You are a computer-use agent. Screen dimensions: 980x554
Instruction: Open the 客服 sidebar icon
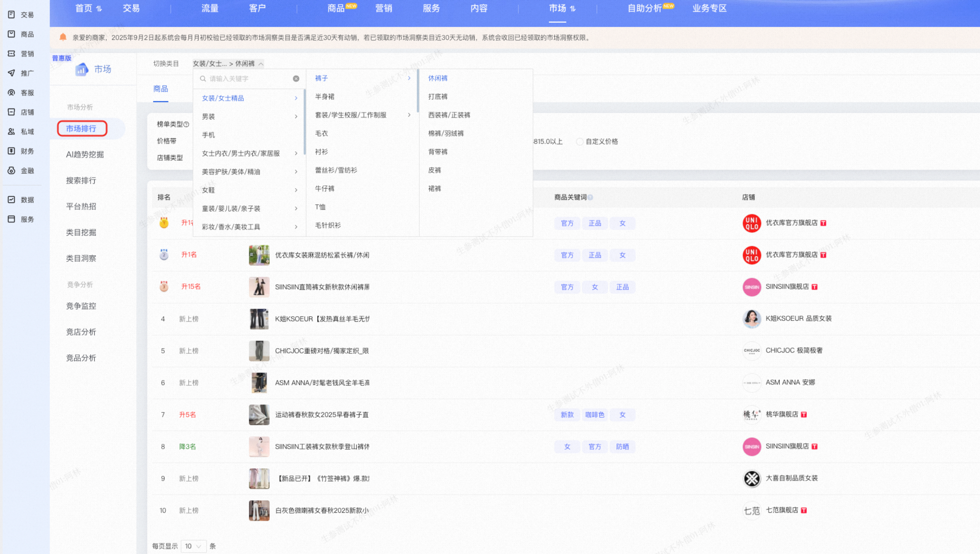click(12, 93)
